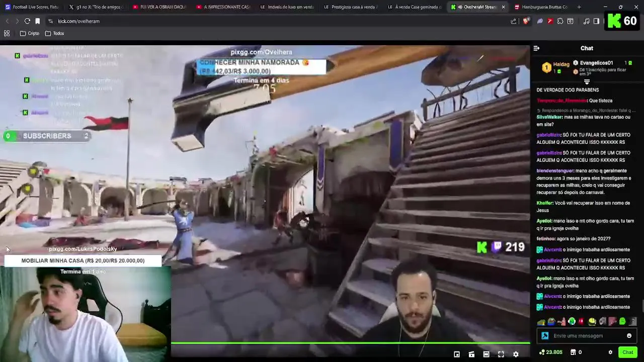Toggle theater mode icon in video player
This screenshot has height=362, width=644.
[486, 354]
